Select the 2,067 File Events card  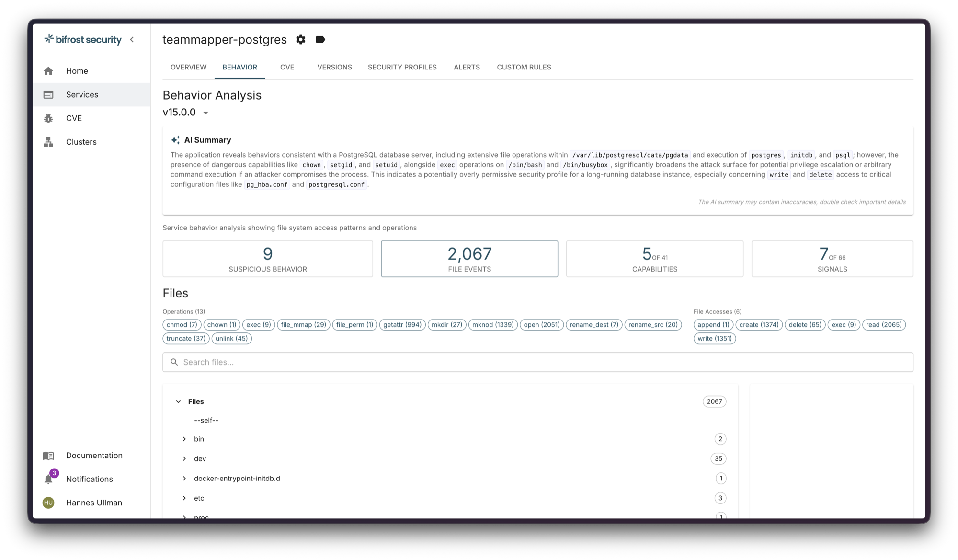click(469, 259)
